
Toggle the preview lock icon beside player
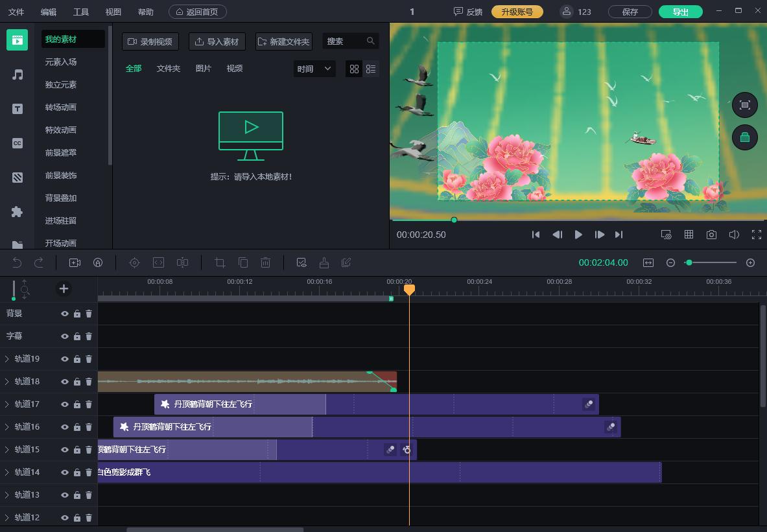point(744,137)
